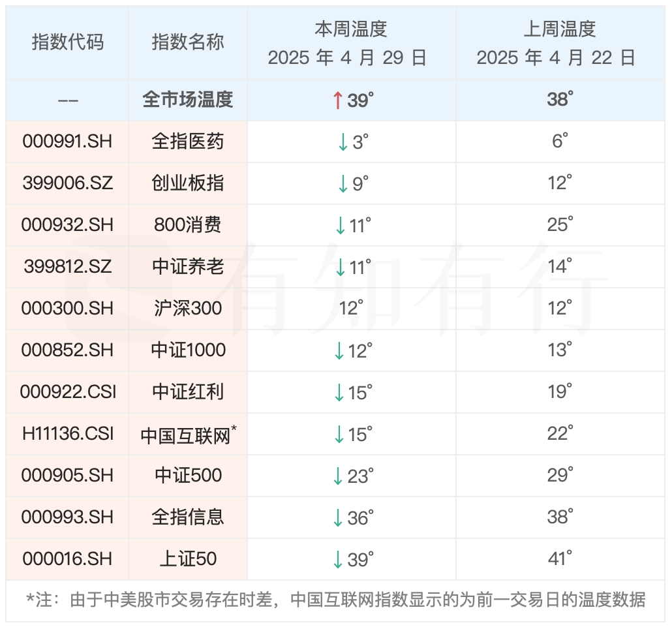
Task: Click the 38° last-week value for 全指信息
Action: [x=560, y=517]
